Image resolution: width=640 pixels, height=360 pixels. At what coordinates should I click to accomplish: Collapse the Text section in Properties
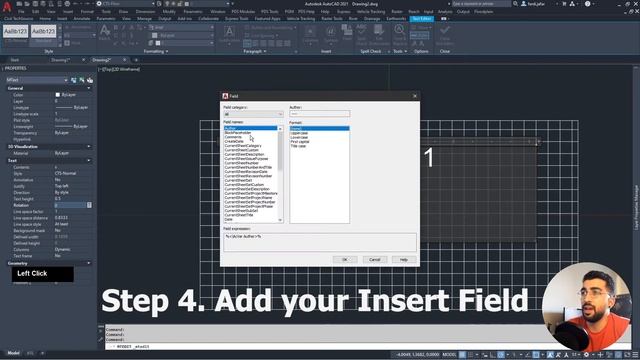[x=89, y=160]
